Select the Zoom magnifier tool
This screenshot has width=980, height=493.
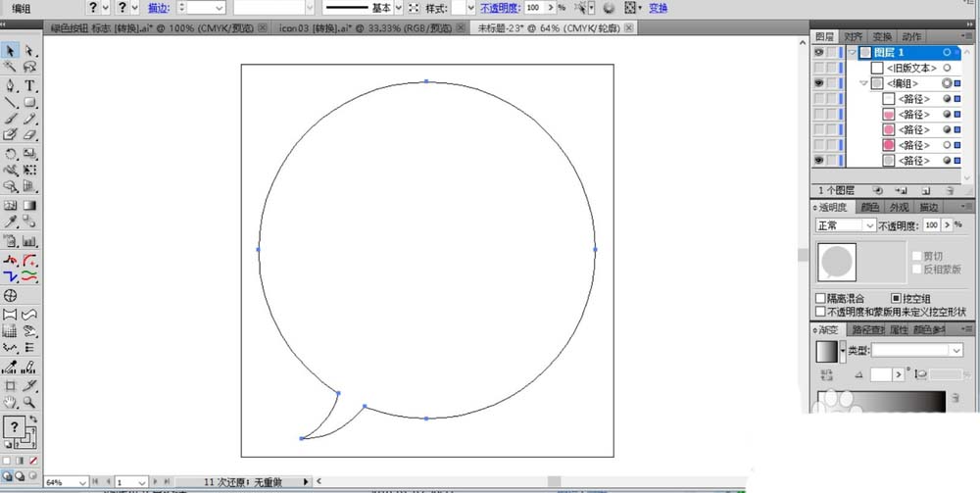pos(29,402)
